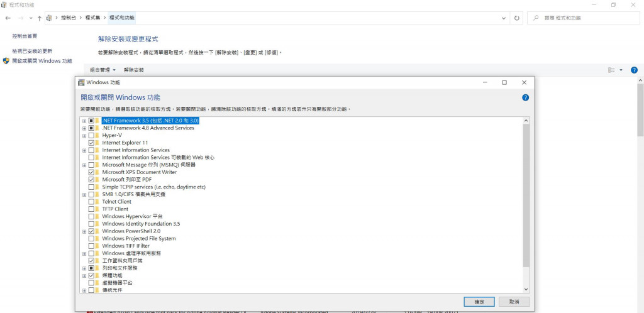Open 開啟或關閉 Windows 功能 link
The width and height of the screenshot is (644, 313).
42,61
